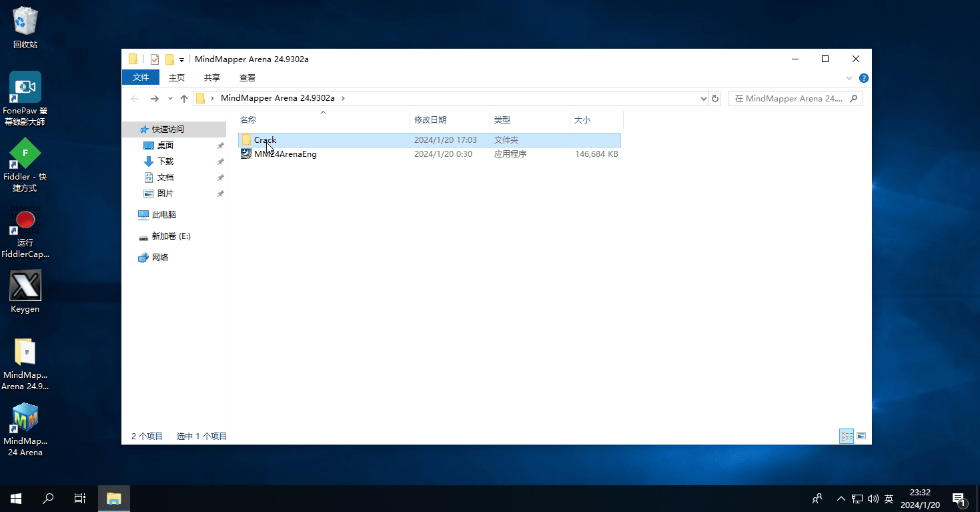Image resolution: width=980 pixels, height=512 pixels.
Task: Open 此电脑 in the navigation pane
Action: tap(163, 215)
